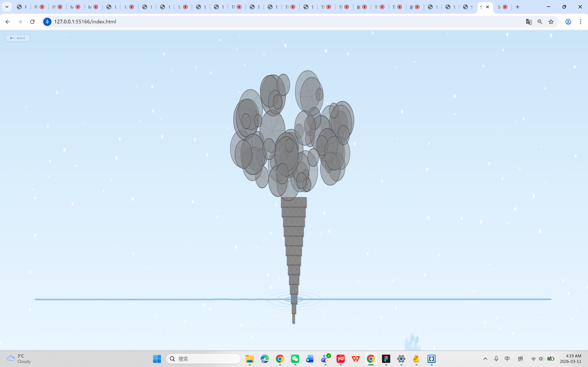Show hidden system tray icons

[x=485, y=359]
